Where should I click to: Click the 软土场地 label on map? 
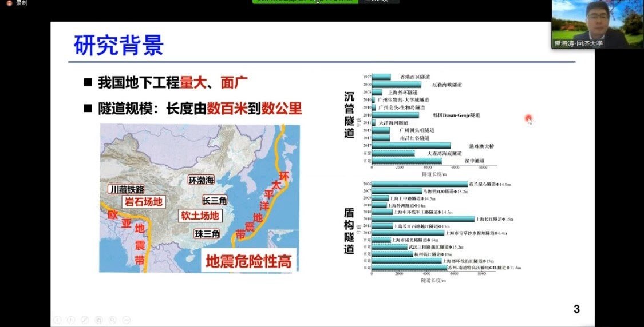(x=200, y=216)
